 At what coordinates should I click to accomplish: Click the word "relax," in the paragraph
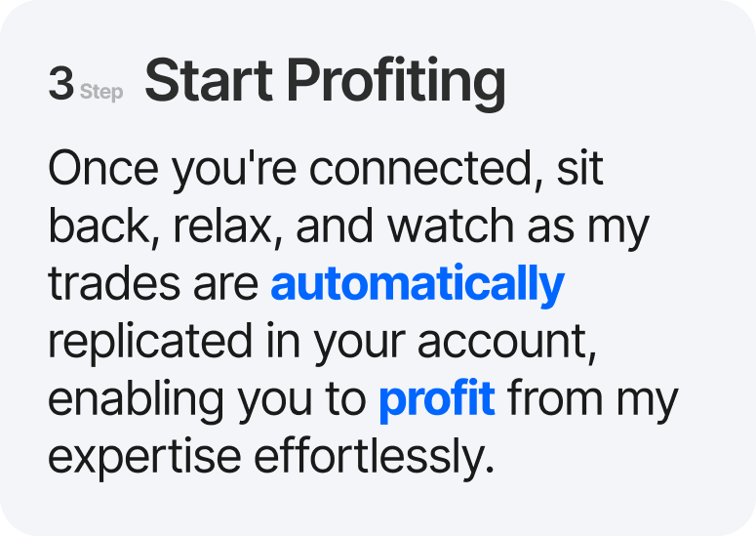point(227,227)
